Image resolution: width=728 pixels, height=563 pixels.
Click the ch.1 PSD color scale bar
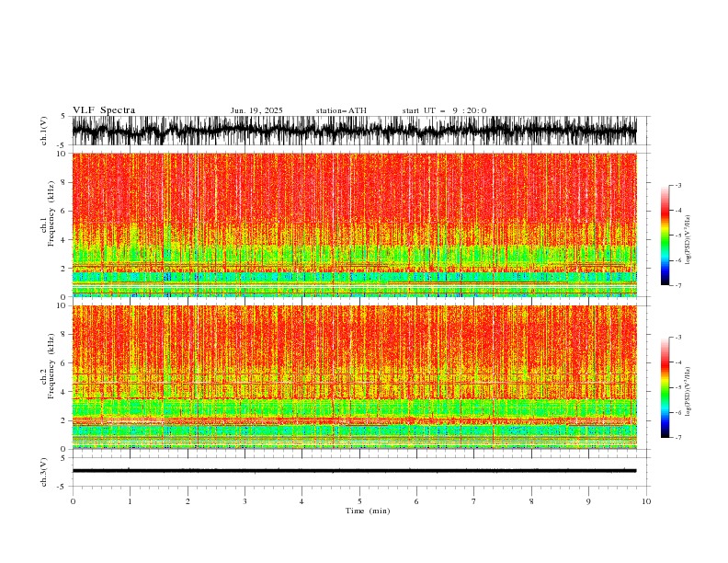pos(665,236)
